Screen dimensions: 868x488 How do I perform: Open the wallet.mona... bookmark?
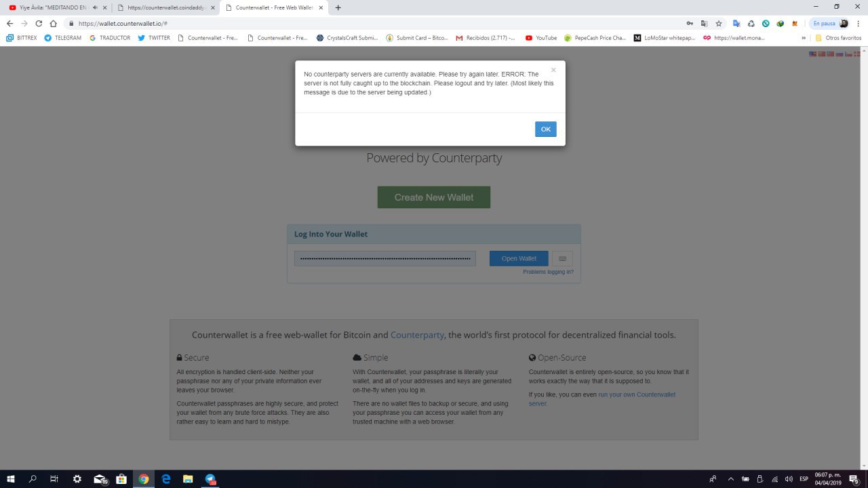point(734,38)
